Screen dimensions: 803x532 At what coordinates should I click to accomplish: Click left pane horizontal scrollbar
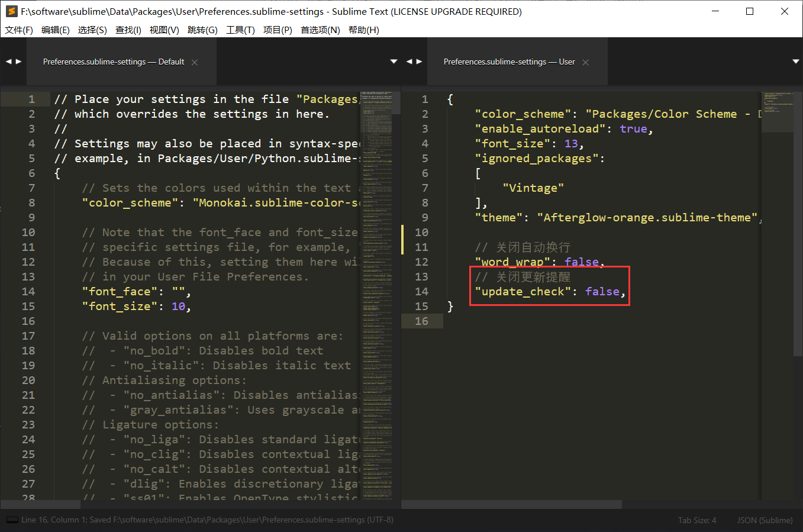tap(41, 504)
